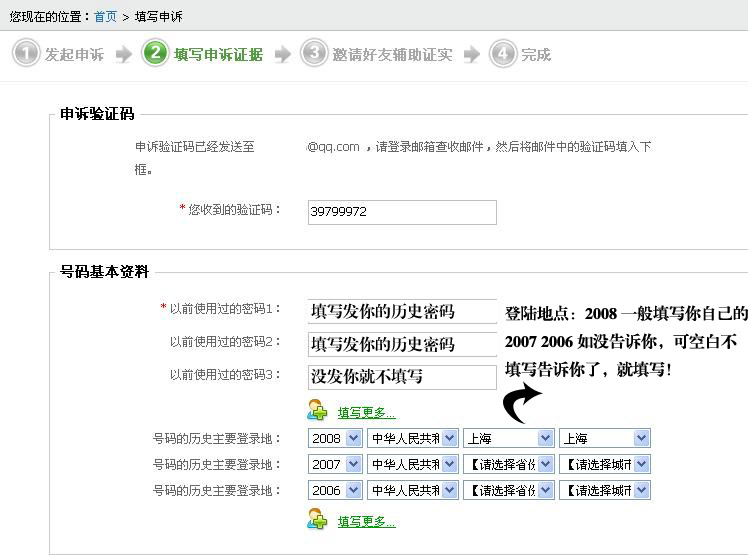Click the 完成 step label

tap(536, 54)
